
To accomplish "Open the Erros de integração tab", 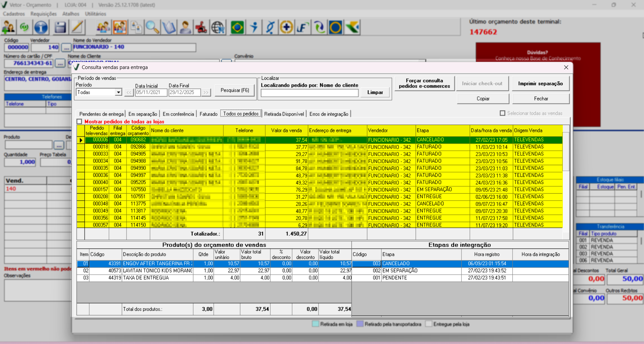I will (x=329, y=114).
